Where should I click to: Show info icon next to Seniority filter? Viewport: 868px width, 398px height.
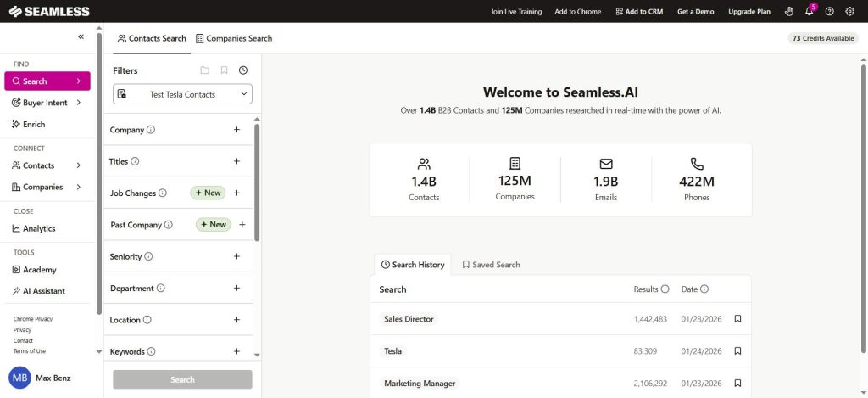point(148,256)
